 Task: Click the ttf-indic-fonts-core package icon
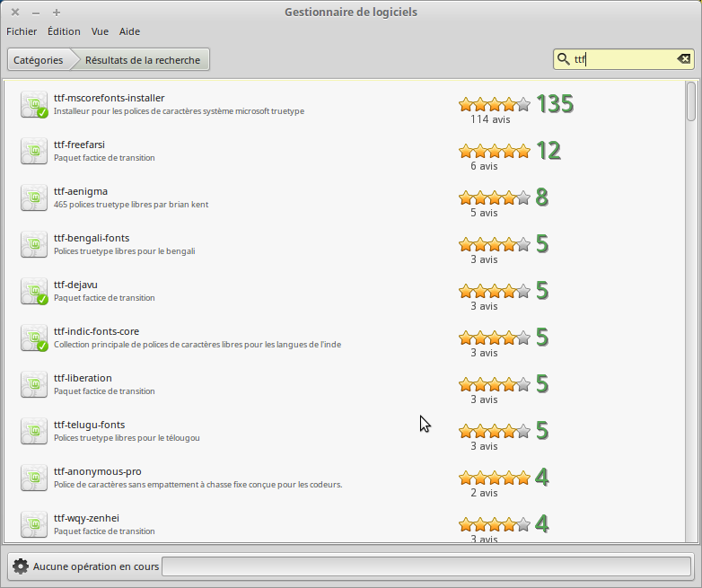(x=34, y=338)
